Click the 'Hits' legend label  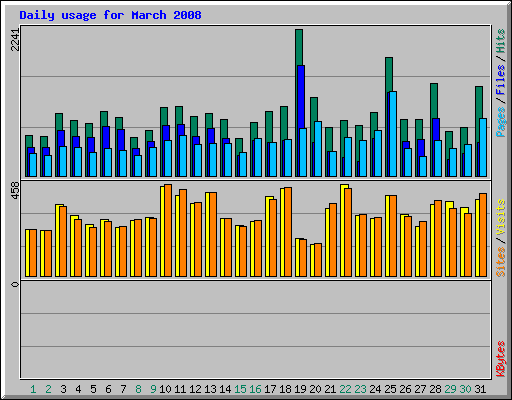[500, 41]
